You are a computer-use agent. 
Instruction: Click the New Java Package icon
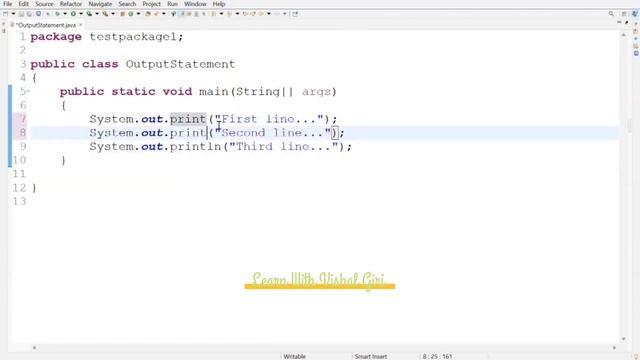pyautogui.click(x=122, y=14)
